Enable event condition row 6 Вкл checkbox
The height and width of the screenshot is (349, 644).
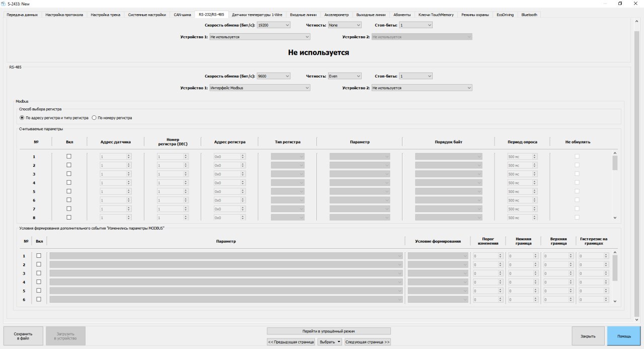[x=39, y=300]
